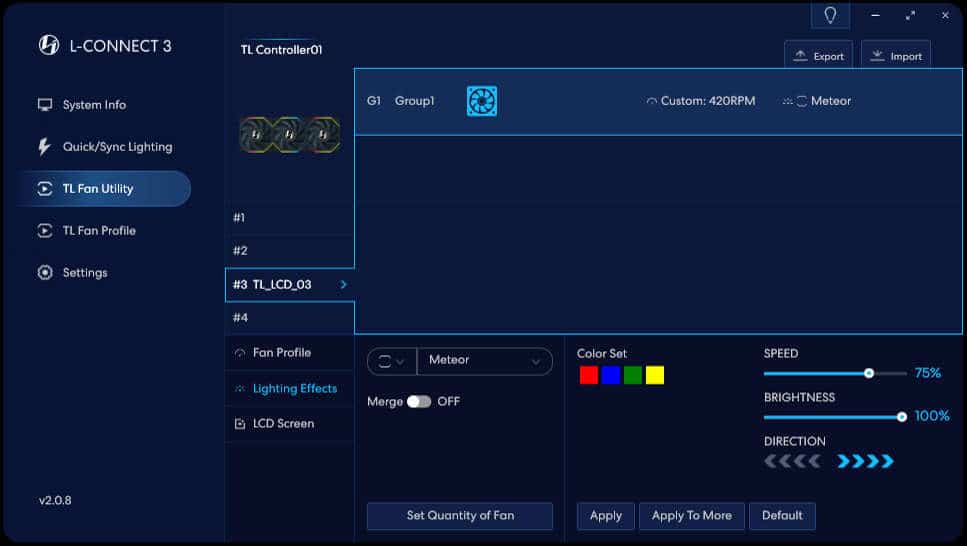967x546 pixels.
Task: Select the green color swatch
Action: (x=633, y=375)
